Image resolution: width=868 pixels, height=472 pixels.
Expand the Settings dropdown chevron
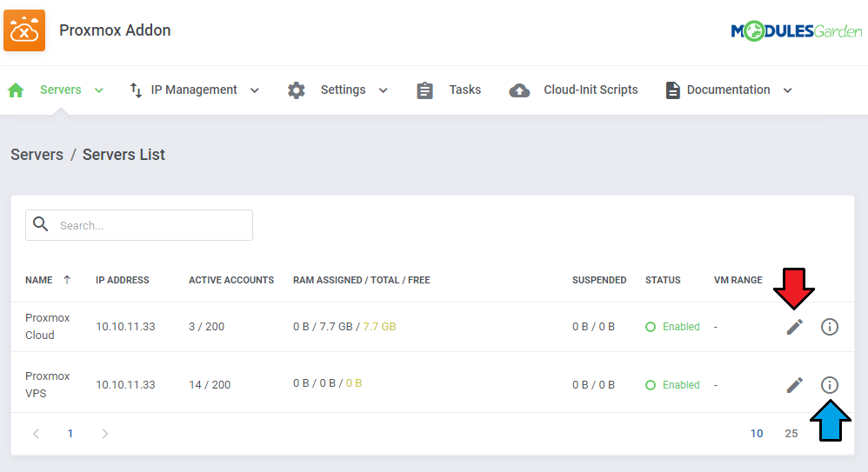[x=383, y=90]
